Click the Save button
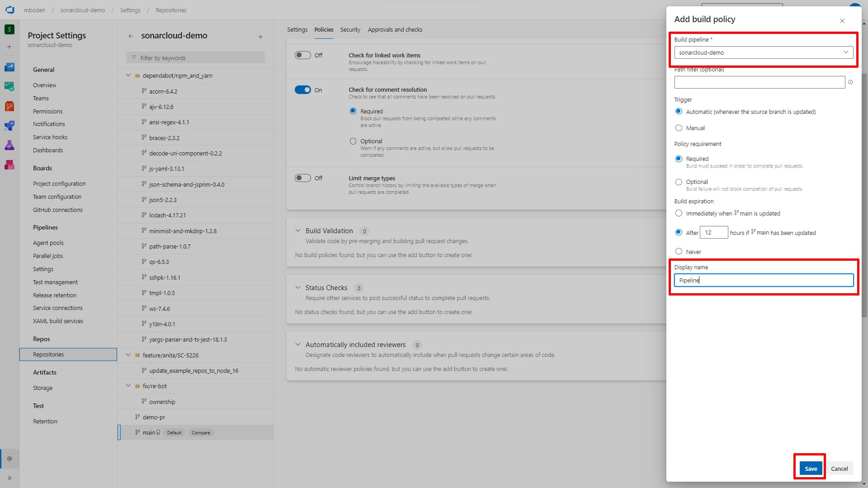 [810, 469]
